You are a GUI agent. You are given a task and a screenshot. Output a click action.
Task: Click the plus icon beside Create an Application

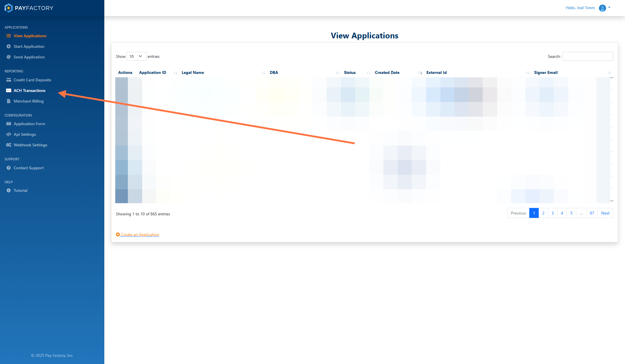click(118, 235)
